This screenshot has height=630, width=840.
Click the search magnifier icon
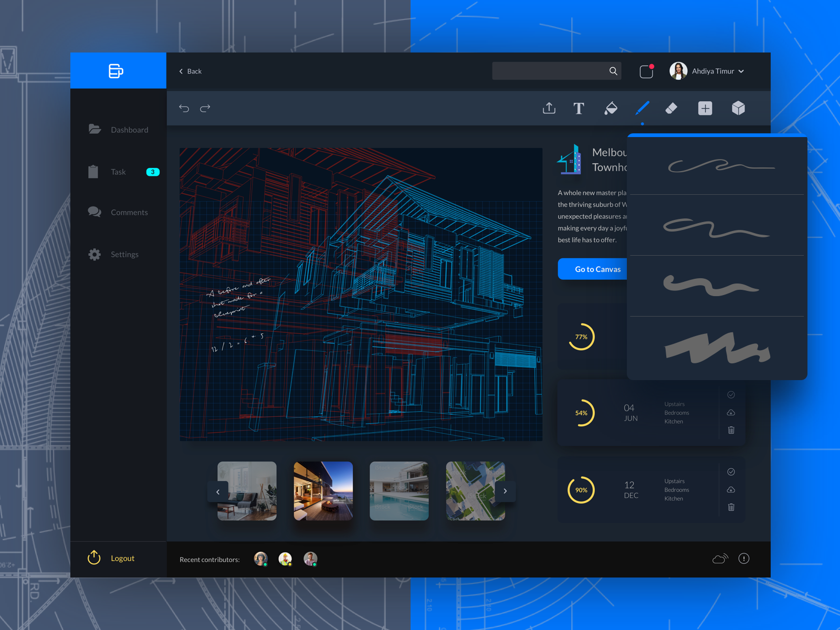point(613,71)
